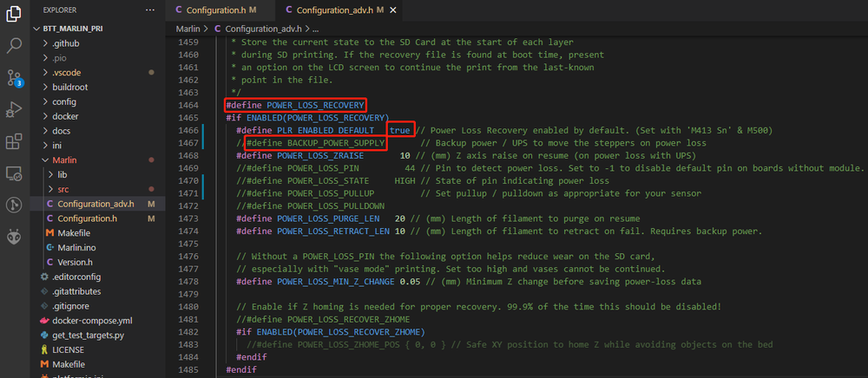Open the PlatformIO alien icon
This screenshot has height=378, width=868.
point(14,236)
